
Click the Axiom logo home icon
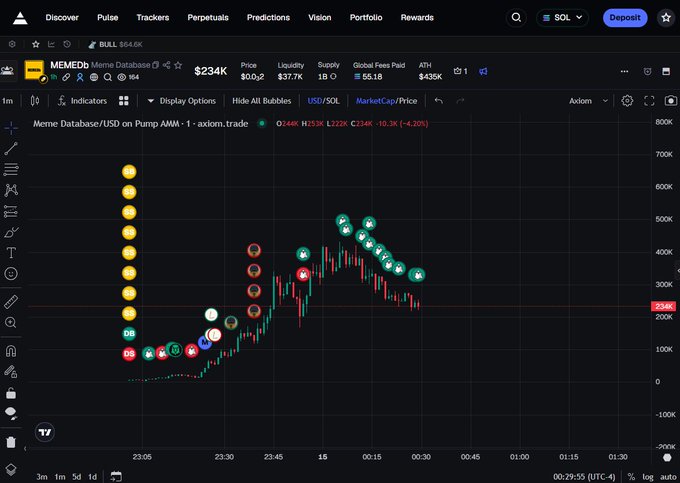20,18
